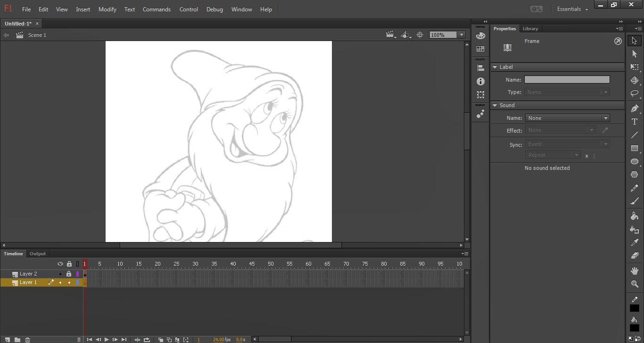Select the Brush tool

[x=635, y=201]
